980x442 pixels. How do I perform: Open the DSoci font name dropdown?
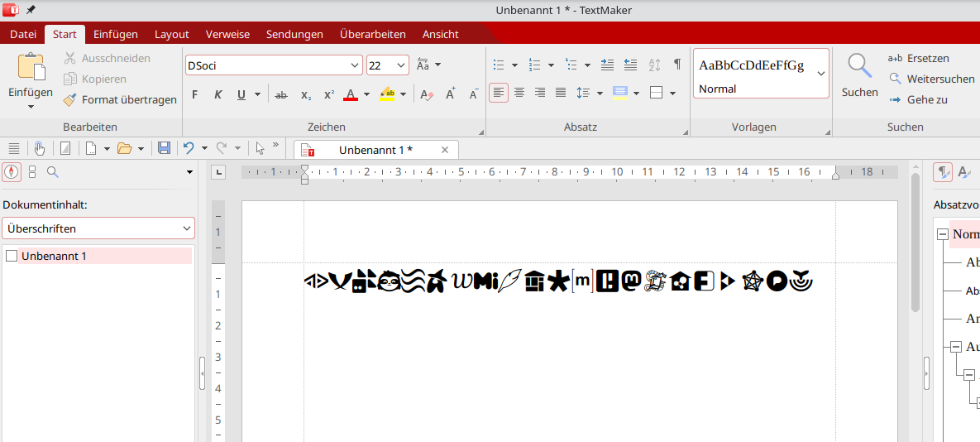[x=356, y=65]
